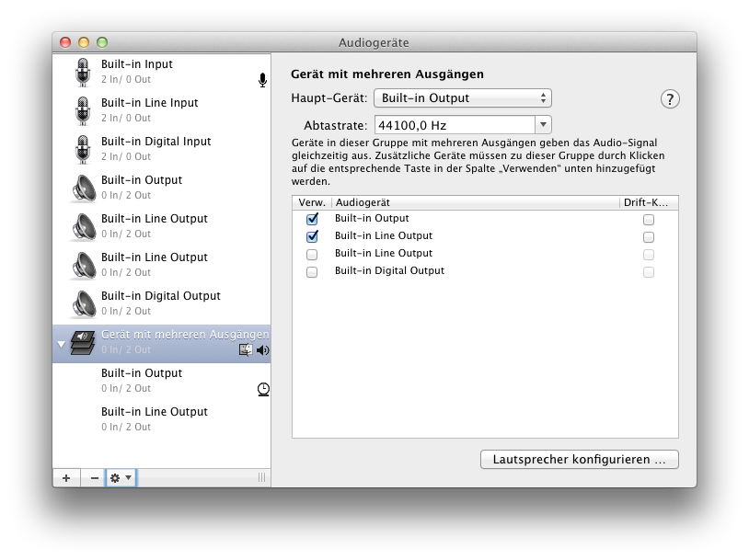Click the Finder-face alert sound icon on multi-output row
749x560 pixels.
(x=246, y=350)
